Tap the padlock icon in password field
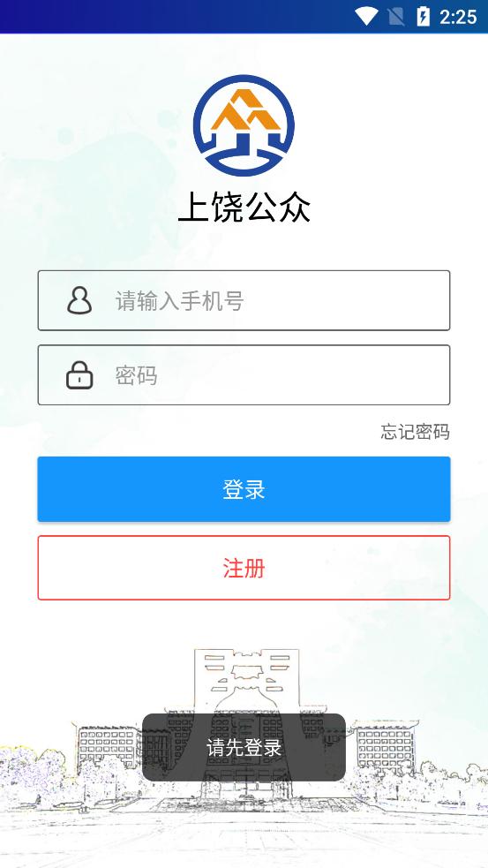 point(79,375)
